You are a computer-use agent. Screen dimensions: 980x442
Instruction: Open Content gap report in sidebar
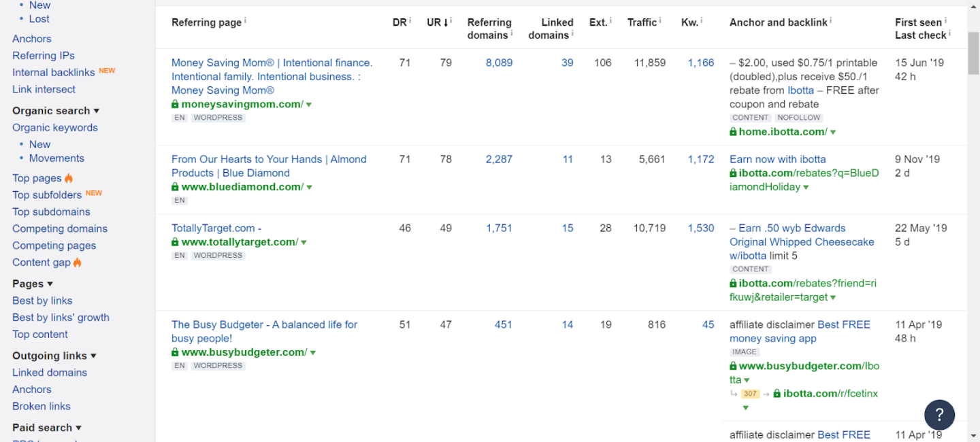(42, 262)
